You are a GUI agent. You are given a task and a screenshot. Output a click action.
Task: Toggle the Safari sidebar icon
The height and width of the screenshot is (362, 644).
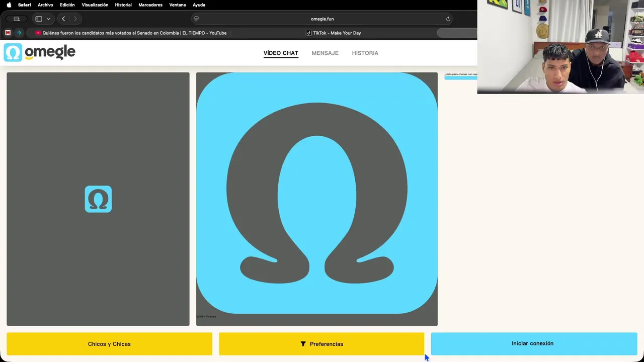click(39, 19)
